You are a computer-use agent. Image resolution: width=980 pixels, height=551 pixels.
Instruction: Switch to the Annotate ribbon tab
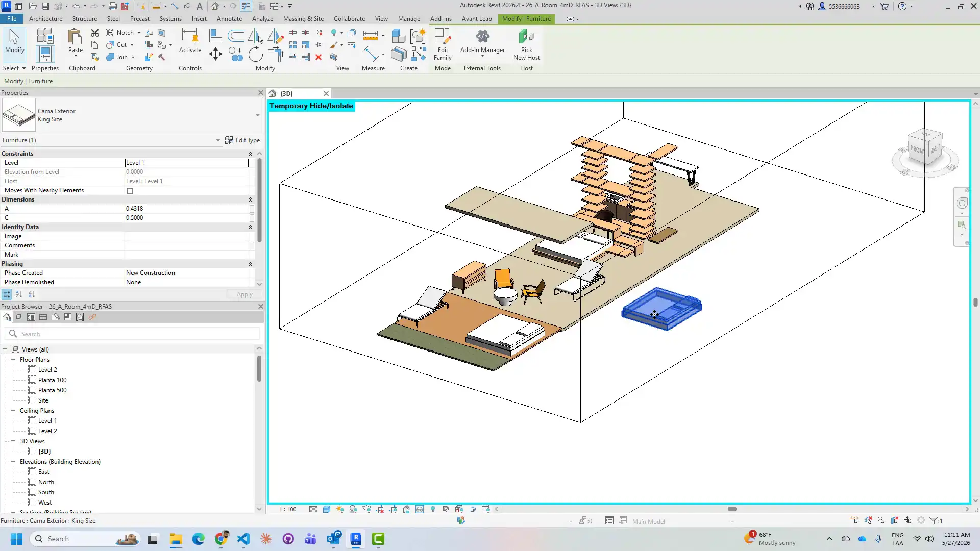pos(229,19)
